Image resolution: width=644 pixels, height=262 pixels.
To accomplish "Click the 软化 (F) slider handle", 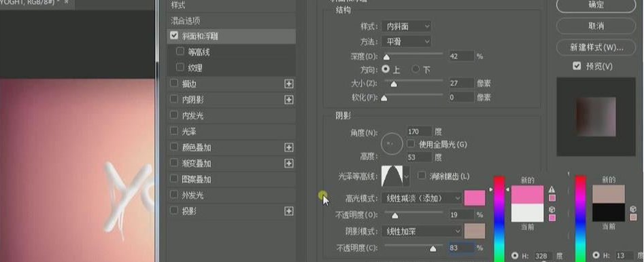I will (x=384, y=98).
